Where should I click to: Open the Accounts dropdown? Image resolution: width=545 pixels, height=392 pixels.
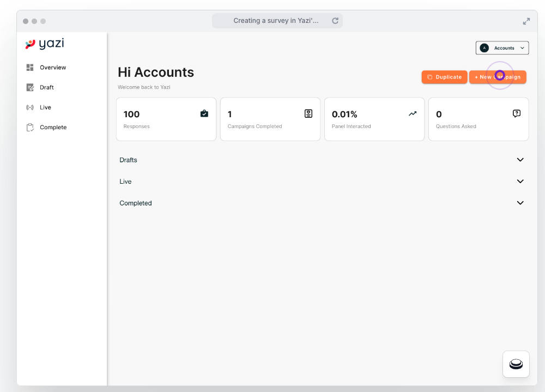pos(502,48)
